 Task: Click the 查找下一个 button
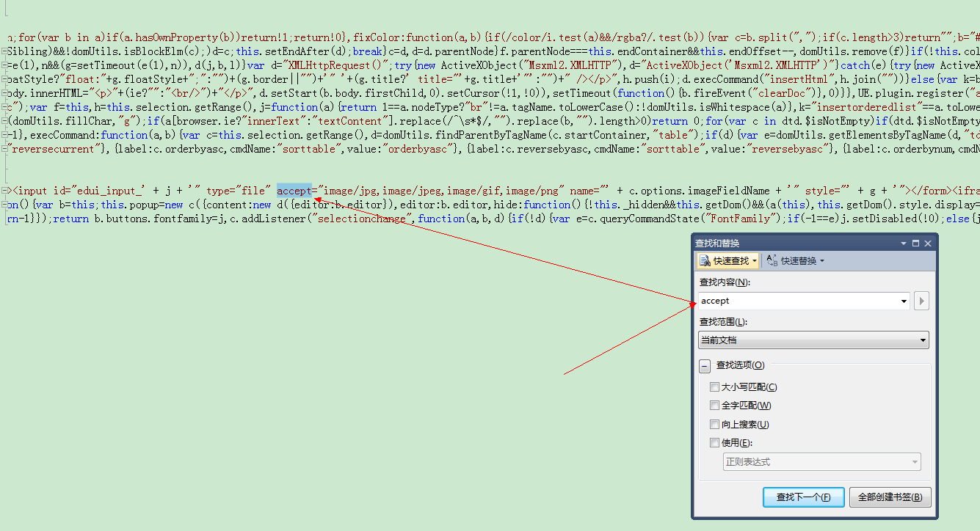click(x=804, y=497)
